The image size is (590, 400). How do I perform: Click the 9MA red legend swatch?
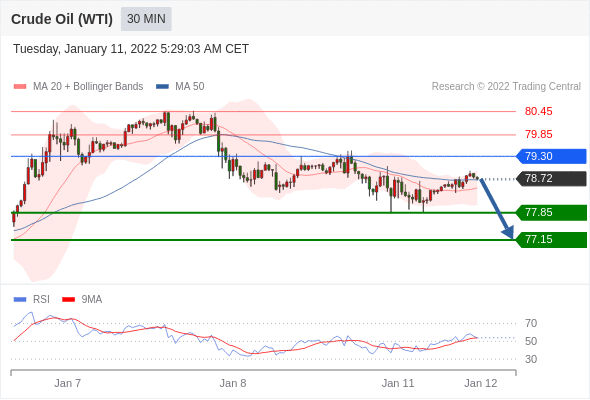point(68,300)
